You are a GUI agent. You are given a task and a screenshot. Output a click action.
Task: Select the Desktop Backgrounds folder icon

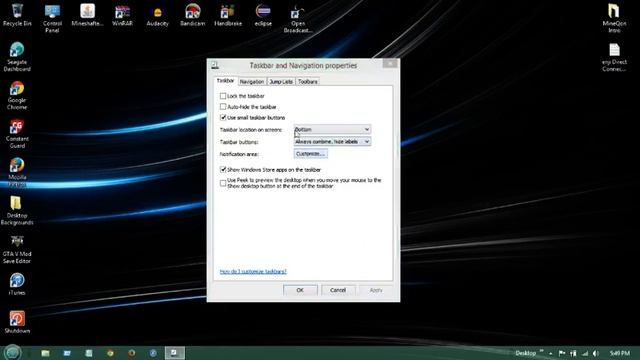tap(17, 210)
